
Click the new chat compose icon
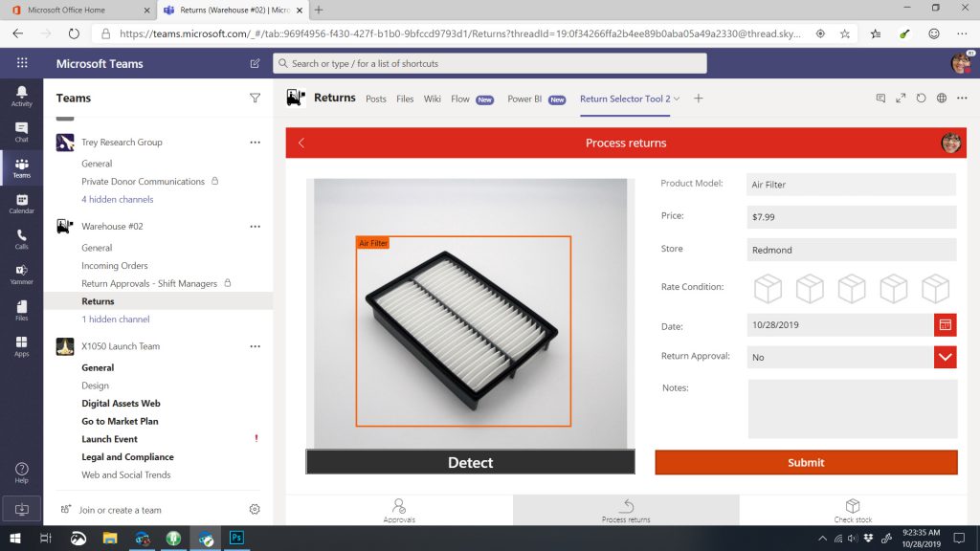point(255,64)
